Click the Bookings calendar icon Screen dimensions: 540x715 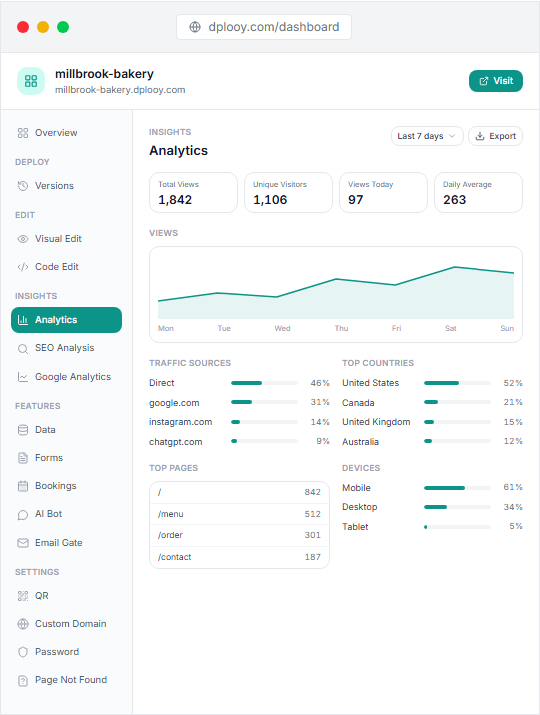(23, 486)
